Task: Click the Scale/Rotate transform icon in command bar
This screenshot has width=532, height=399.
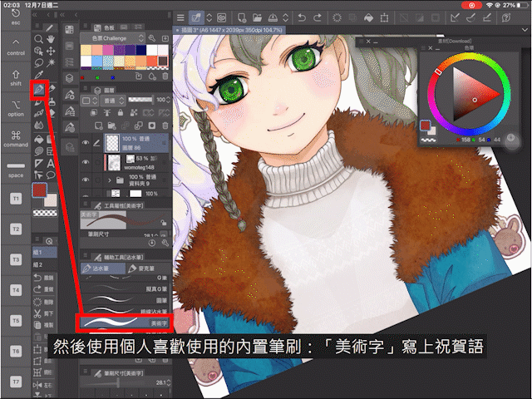Action: pyautogui.click(x=384, y=17)
